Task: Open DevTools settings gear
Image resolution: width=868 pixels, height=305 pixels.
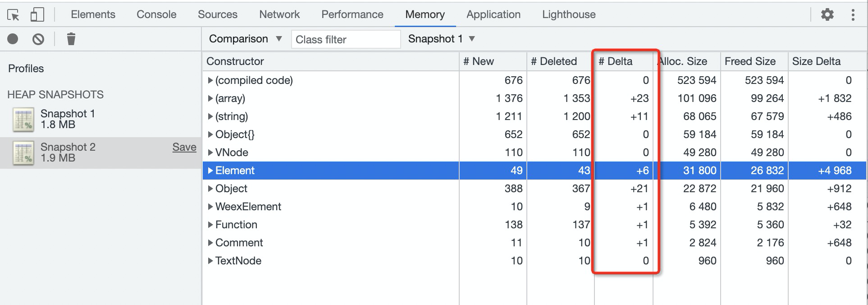Action: (827, 15)
